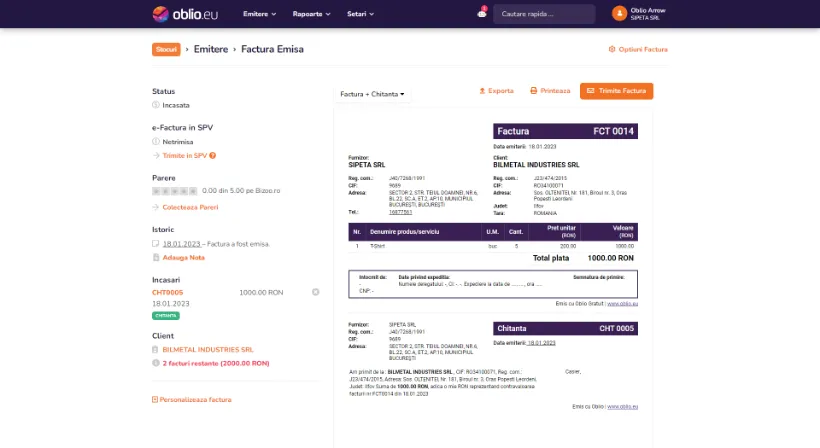This screenshot has width=820, height=448.
Task: Go to Emitere breadcrumb
Action: point(211,49)
